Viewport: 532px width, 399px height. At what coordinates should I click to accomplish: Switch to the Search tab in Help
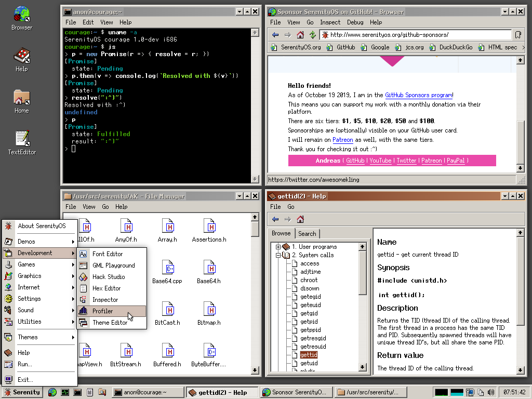pyautogui.click(x=307, y=234)
